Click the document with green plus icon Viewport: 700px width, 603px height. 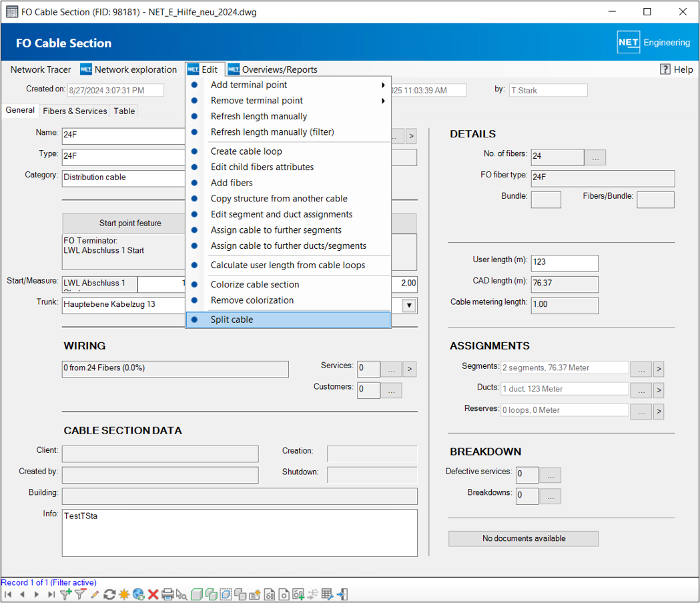[x=298, y=594]
